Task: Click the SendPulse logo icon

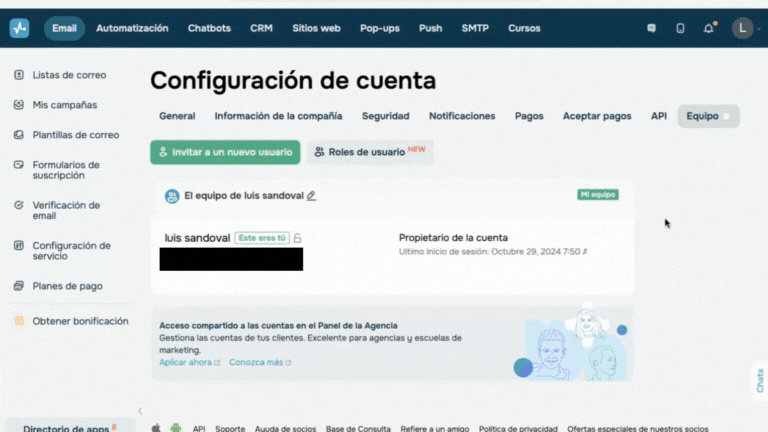Action: coord(19,28)
